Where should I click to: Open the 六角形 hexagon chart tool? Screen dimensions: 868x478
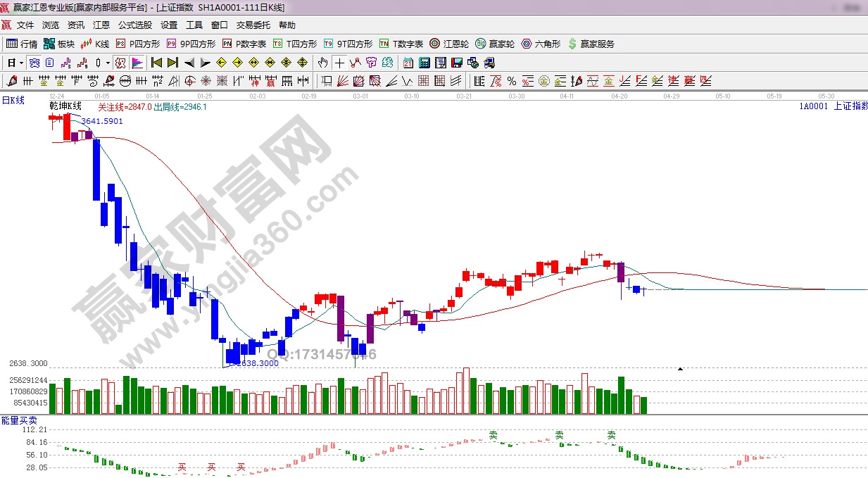(541, 44)
